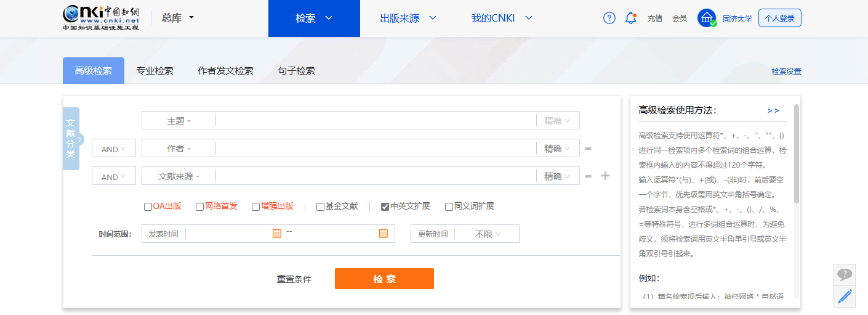Switch to the 专业检索 tab
This screenshot has height=315, width=868.
155,71
